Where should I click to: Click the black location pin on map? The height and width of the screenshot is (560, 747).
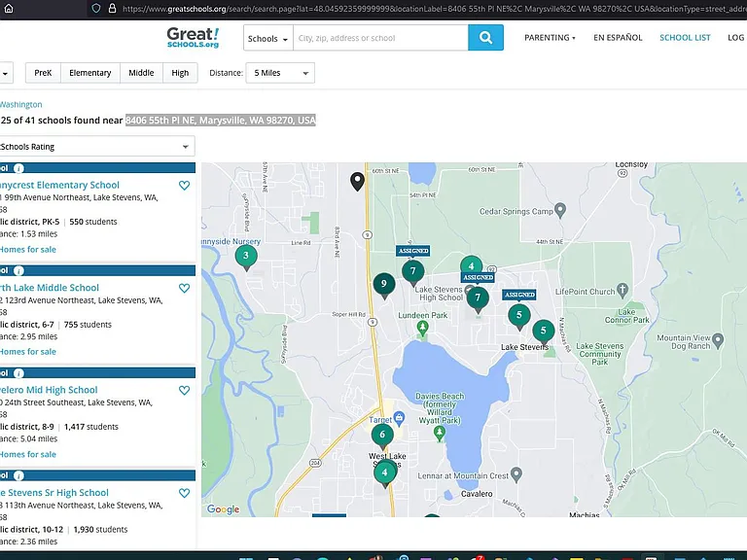357,182
